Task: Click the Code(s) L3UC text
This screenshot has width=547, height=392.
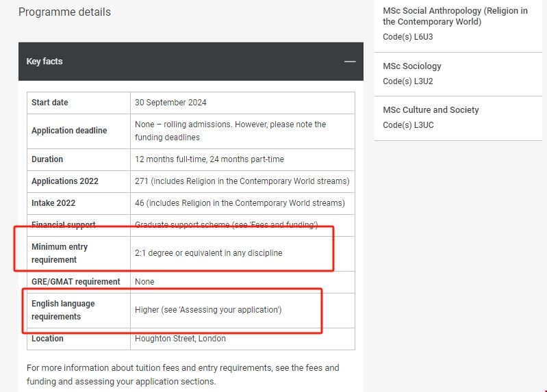Action: click(x=408, y=125)
